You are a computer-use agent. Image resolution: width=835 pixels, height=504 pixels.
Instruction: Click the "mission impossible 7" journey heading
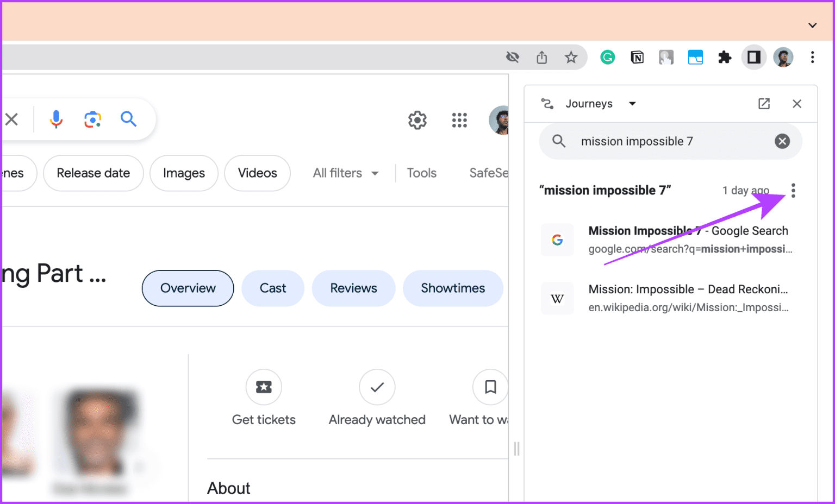click(x=605, y=191)
